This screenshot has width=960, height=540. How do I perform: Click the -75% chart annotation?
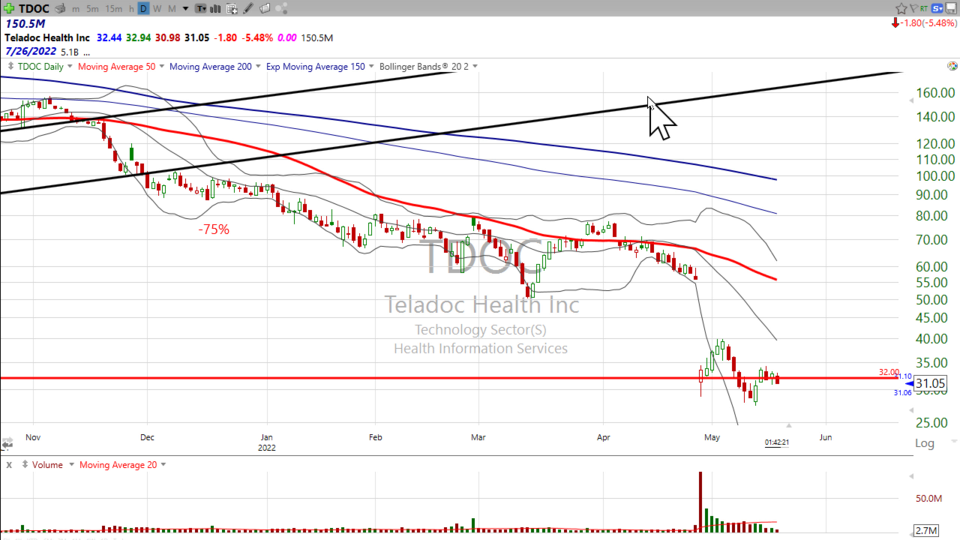213,229
